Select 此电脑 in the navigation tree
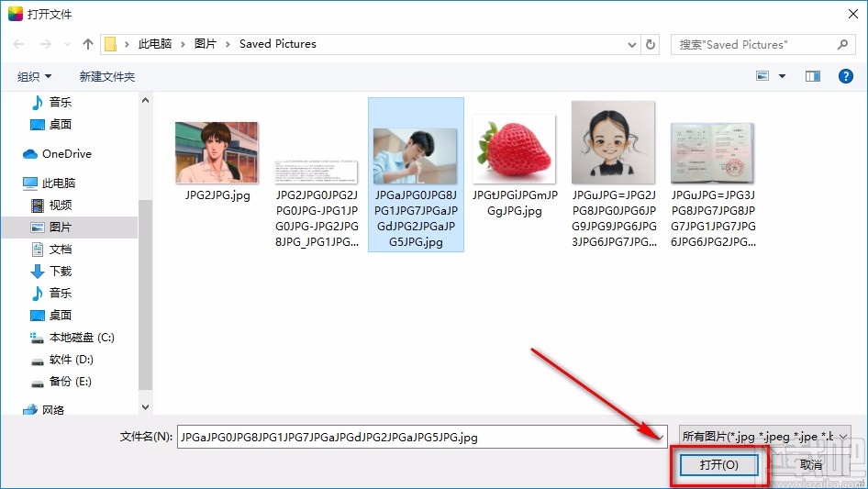This screenshot has height=489, width=868. [49, 183]
